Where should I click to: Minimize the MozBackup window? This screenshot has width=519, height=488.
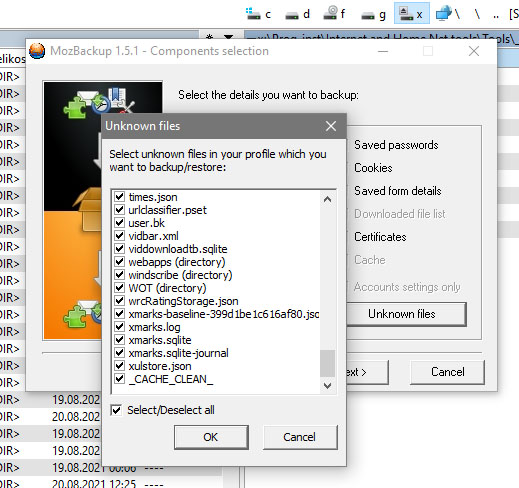point(383,51)
